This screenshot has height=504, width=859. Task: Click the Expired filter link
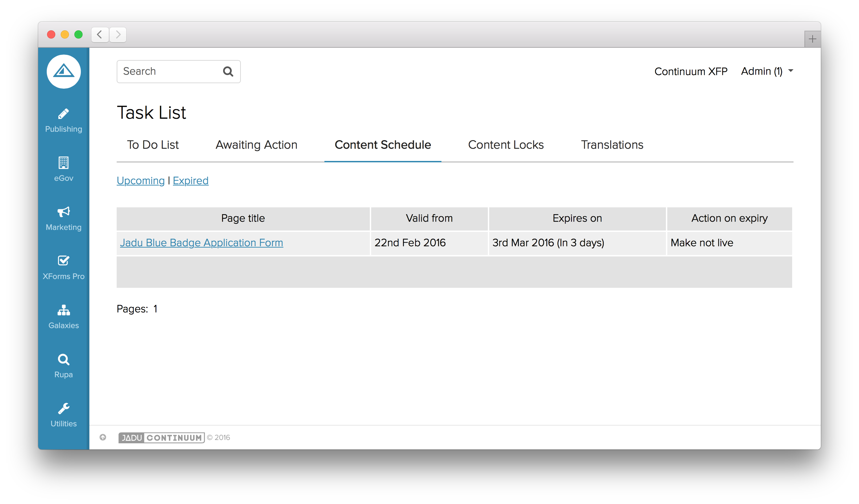pos(191,181)
